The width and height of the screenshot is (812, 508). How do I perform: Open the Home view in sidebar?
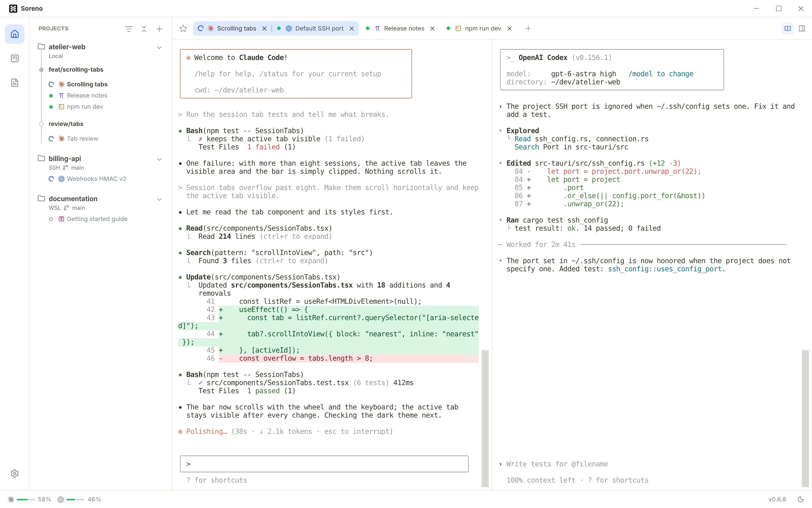pyautogui.click(x=15, y=34)
